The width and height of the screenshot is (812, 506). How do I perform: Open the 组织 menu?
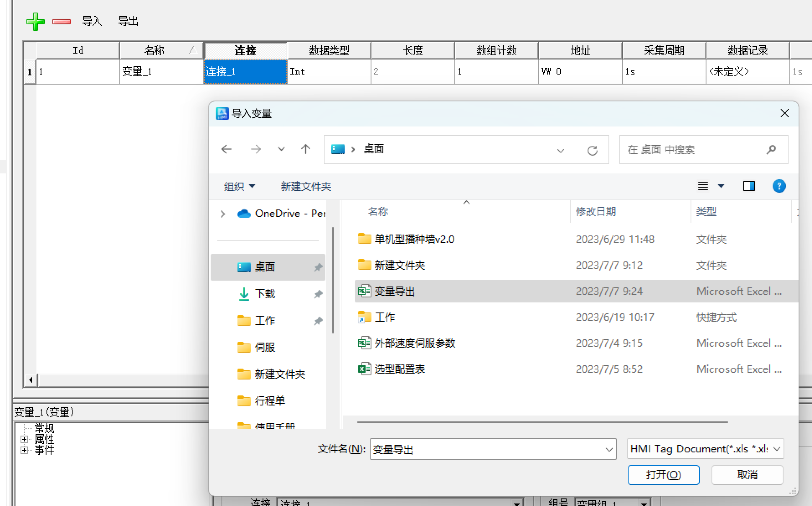pos(239,186)
